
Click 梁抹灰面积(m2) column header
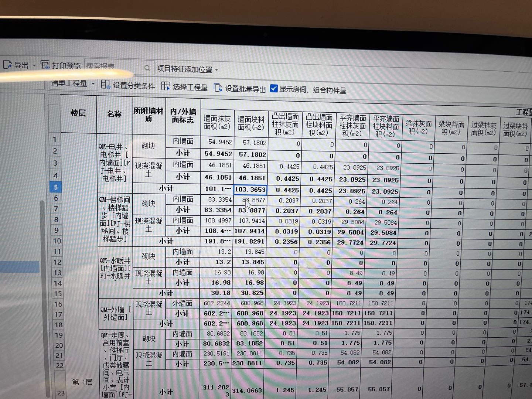pyautogui.click(x=418, y=127)
